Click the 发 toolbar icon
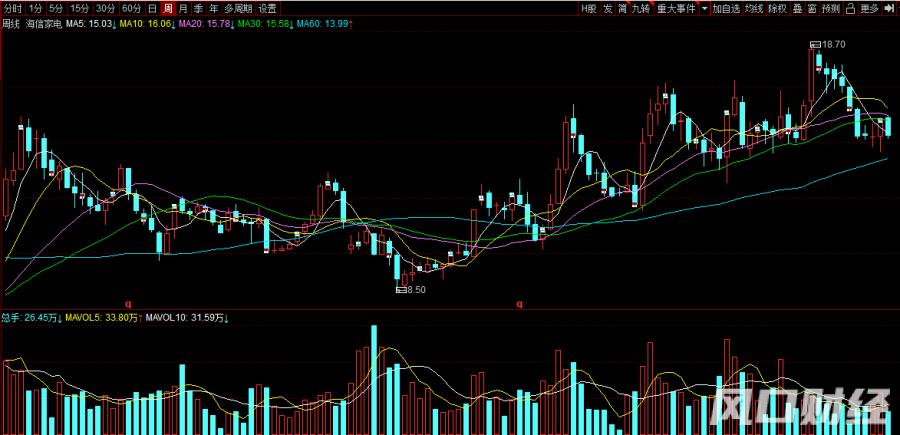Screen dimensions: 900x435 (x=608, y=8)
